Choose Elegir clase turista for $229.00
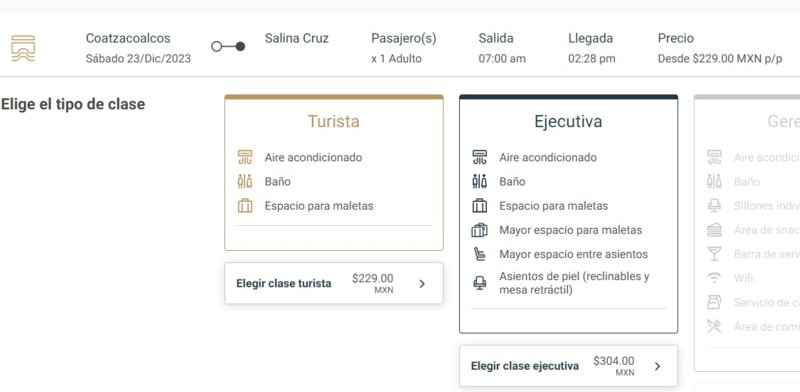This screenshot has width=800, height=392. tap(334, 283)
